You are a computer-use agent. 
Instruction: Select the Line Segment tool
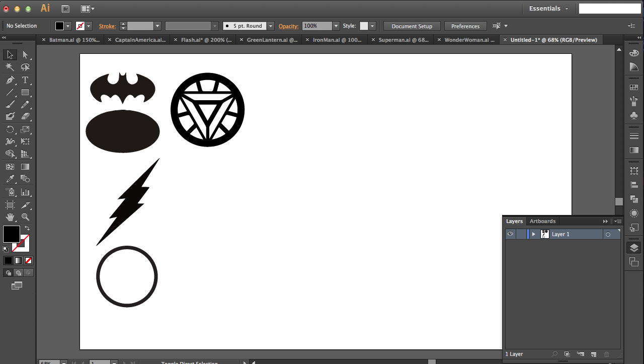(x=10, y=93)
